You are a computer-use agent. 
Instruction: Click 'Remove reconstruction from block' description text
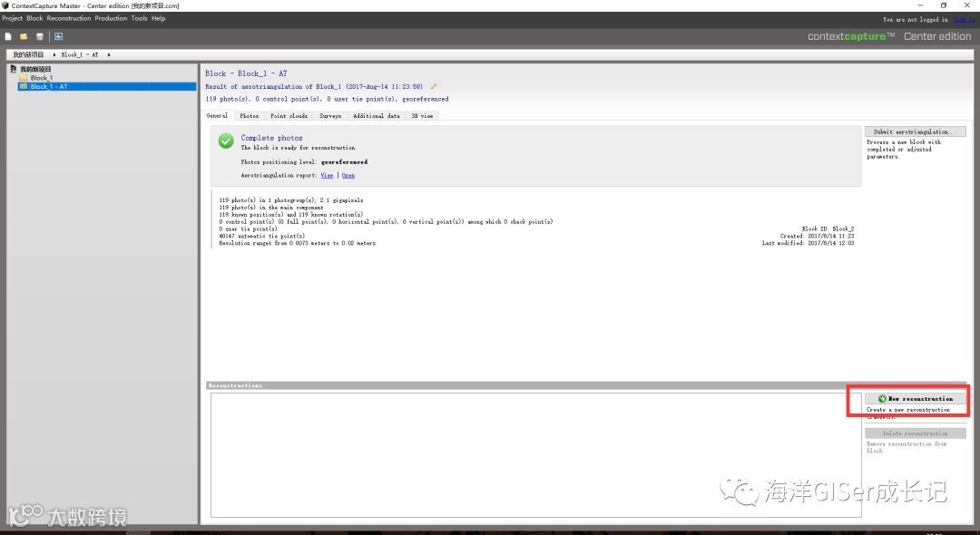point(906,447)
